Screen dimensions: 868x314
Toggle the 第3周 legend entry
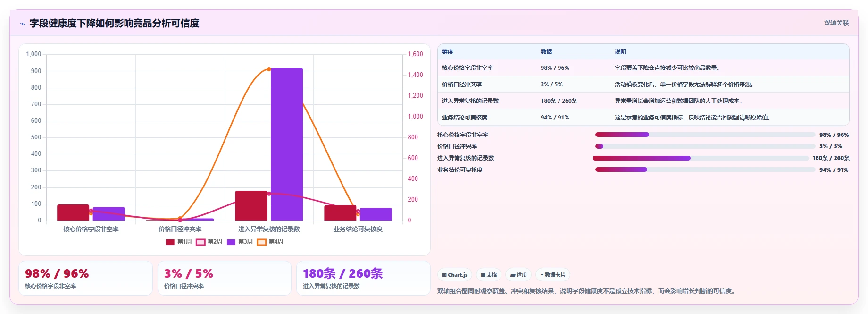click(240, 242)
